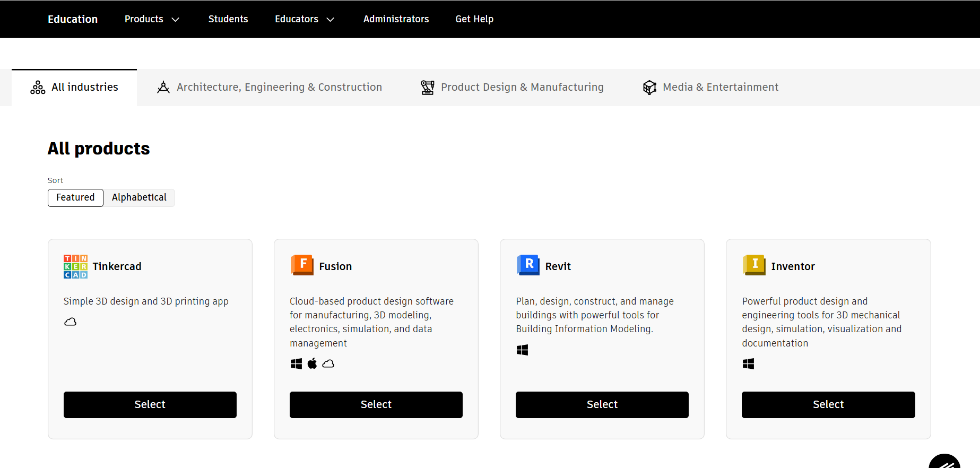Image resolution: width=980 pixels, height=468 pixels.
Task: Click the Windows icon in Revit card
Action: 522,350
